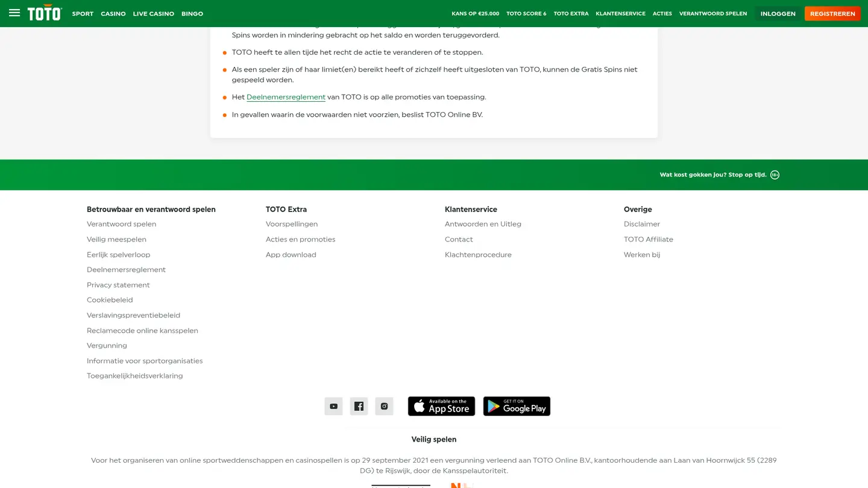Open TOTO EXTRA in top navigation

[x=571, y=13]
